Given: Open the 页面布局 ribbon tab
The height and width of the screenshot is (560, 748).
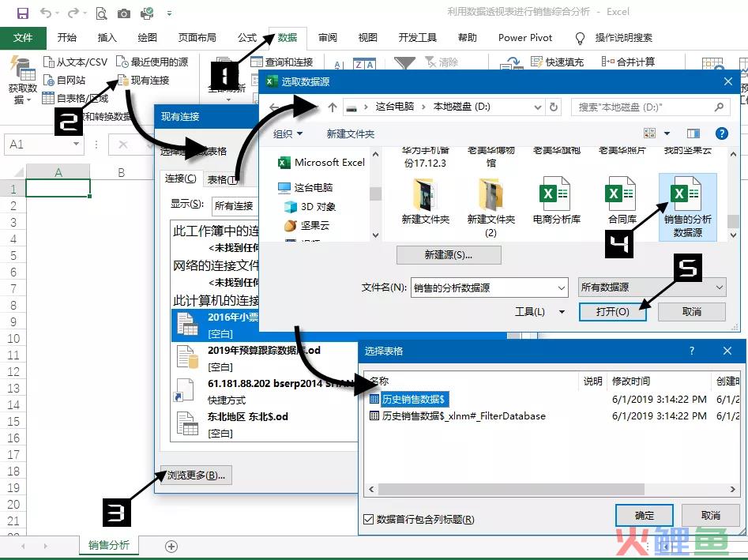Looking at the screenshot, I should (x=197, y=38).
